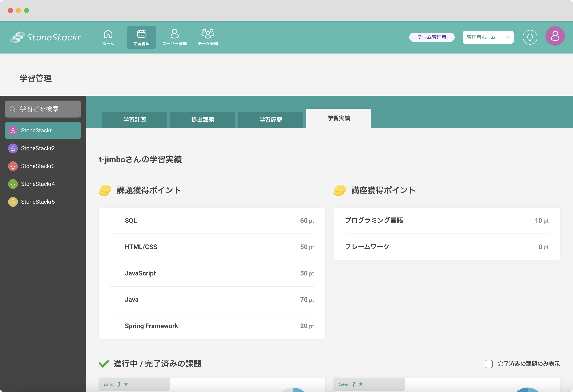Open チーム管理 team icon
573x392 pixels.
[208, 34]
